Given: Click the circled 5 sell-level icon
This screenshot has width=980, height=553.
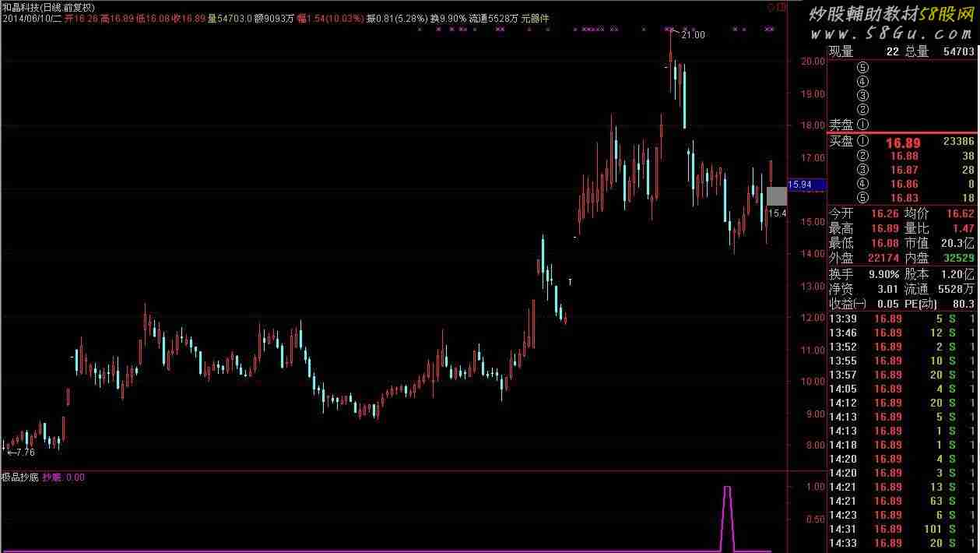Looking at the screenshot, I should (862, 67).
